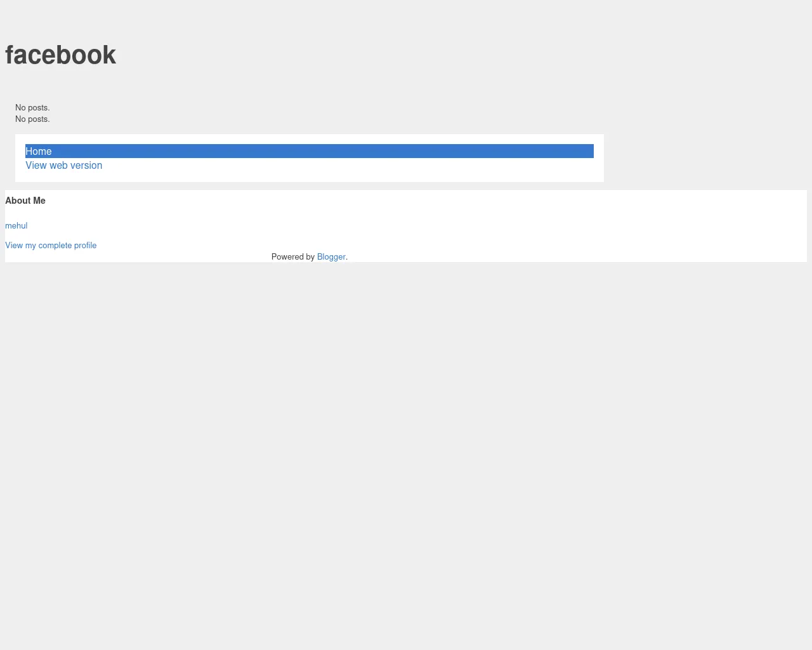Click the About Me heading
The width and height of the screenshot is (812, 650).
25,201
